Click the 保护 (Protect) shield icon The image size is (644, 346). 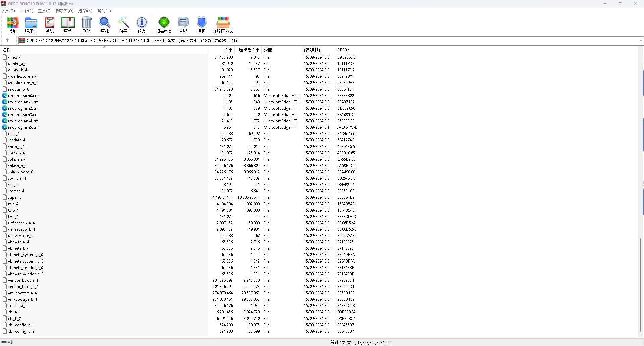pos(201,25)
